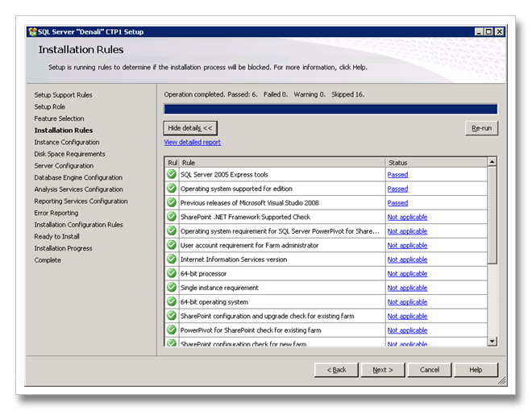The height and width of the screenshot is (411, 532).
Task: Open the View detailed report link
Action: pos(193,143)
